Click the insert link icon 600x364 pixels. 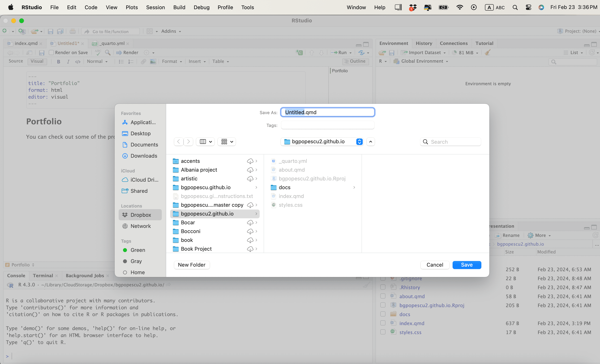click(143, 61)
